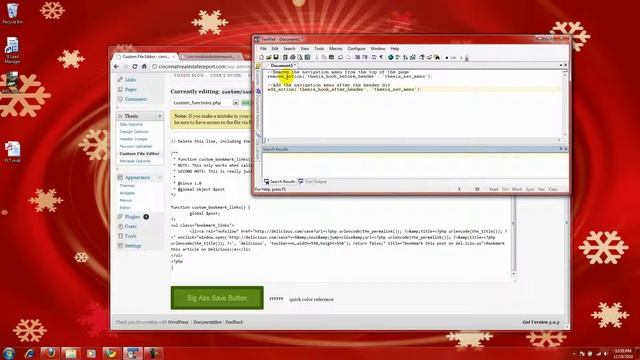Viewport: 640px width, 360px height.
Task: Open Tools in WordPress sidebar
Action: coord(130,236)
